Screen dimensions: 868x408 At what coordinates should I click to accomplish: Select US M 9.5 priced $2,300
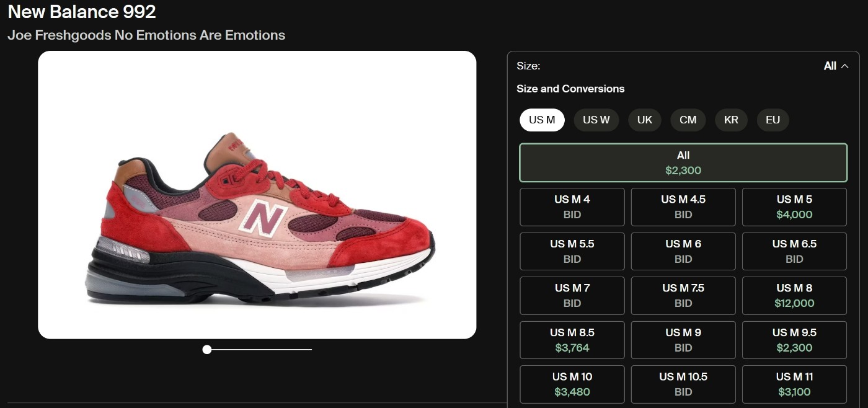pyautogui.click(x=794, y=340)
